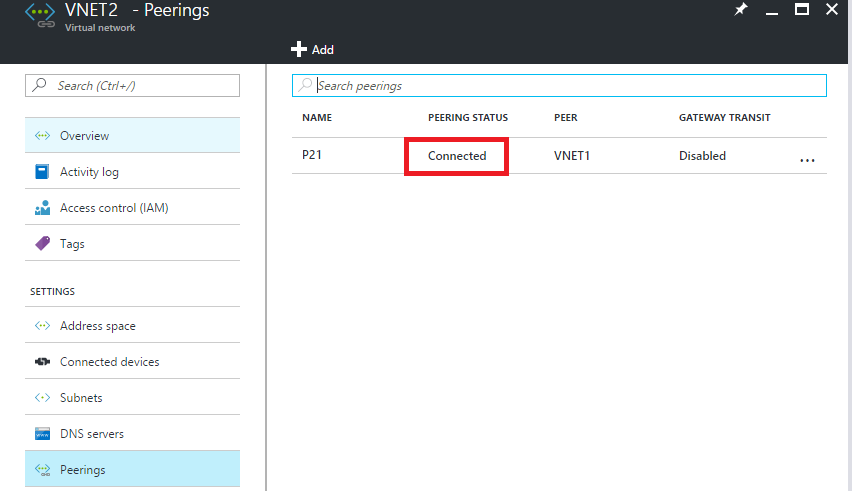Click the Overview icon in sidebar

pyautogui.click(x=42, y=135)
